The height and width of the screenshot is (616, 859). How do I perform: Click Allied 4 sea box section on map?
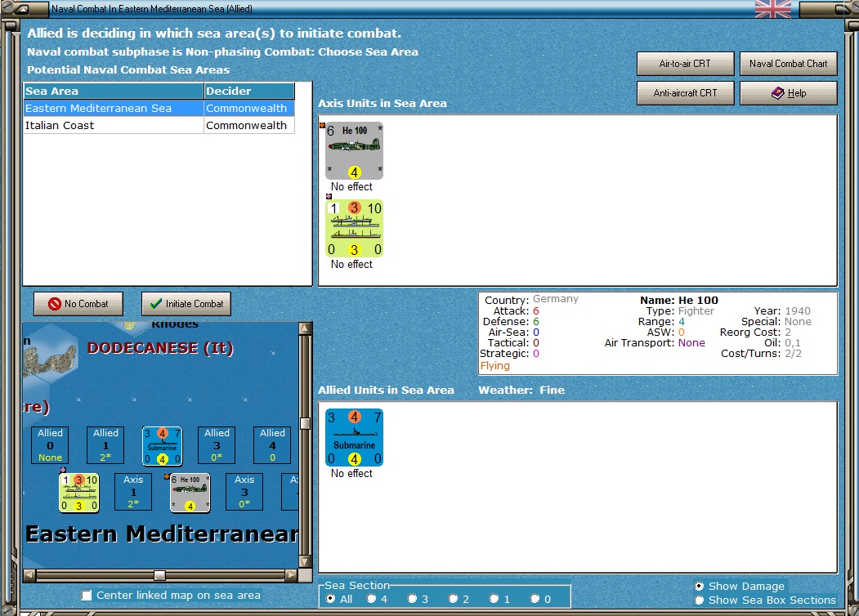(272, 445)
